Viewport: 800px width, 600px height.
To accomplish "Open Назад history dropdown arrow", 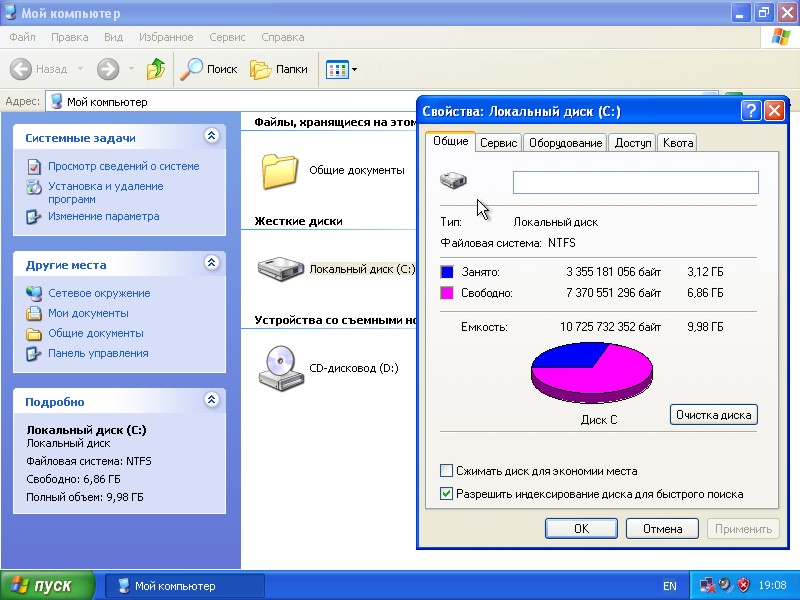I will 80,69.
